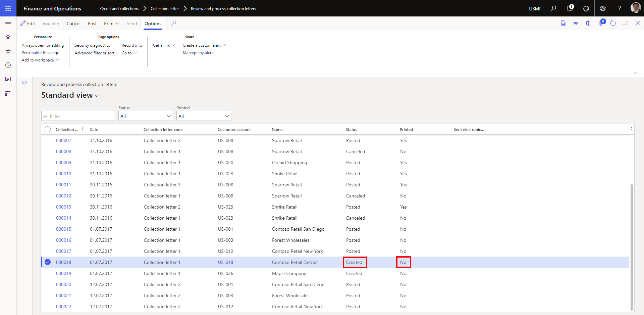
Task: Expand Create a custom alert dropdown
Action: (204, 45)
